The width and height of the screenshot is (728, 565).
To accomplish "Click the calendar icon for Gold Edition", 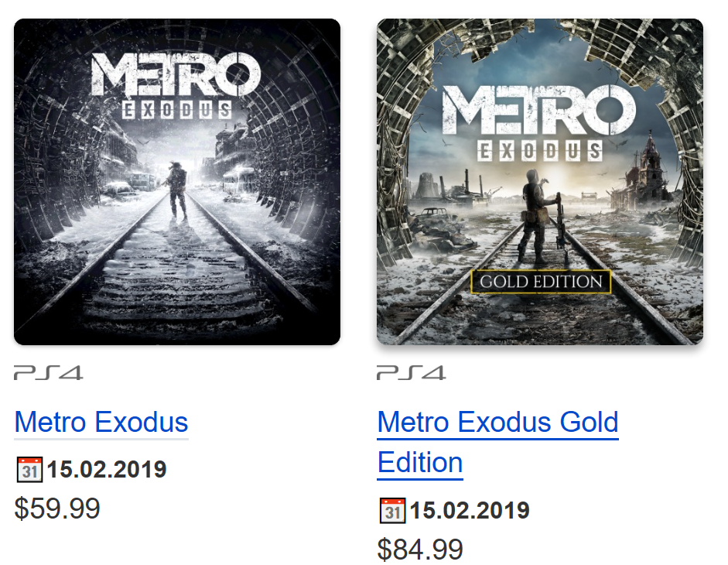I will pos(391,510).
